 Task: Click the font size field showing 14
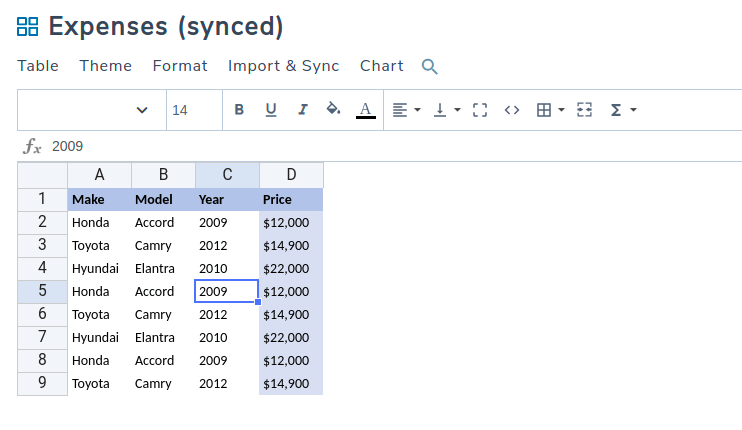pyautogui.click(x=193, y=110)
